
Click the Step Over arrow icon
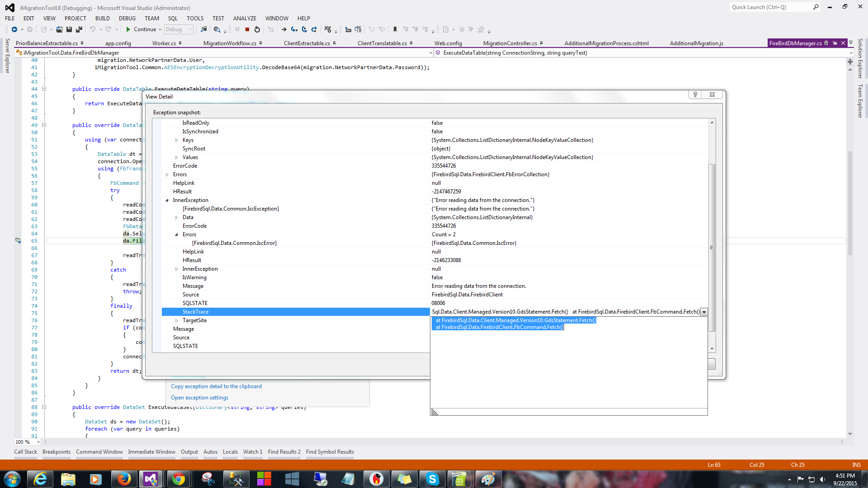tap(304, 29)
